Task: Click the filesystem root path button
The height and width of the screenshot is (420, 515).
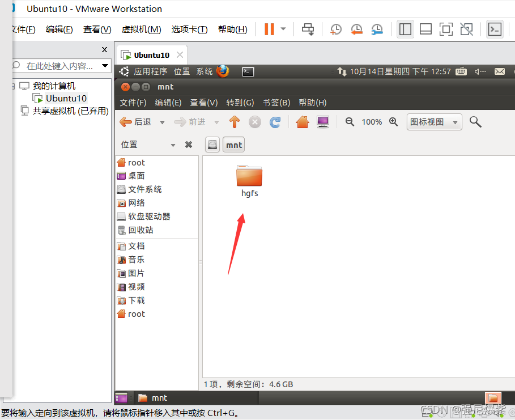Action: click(x=212, y=145)
